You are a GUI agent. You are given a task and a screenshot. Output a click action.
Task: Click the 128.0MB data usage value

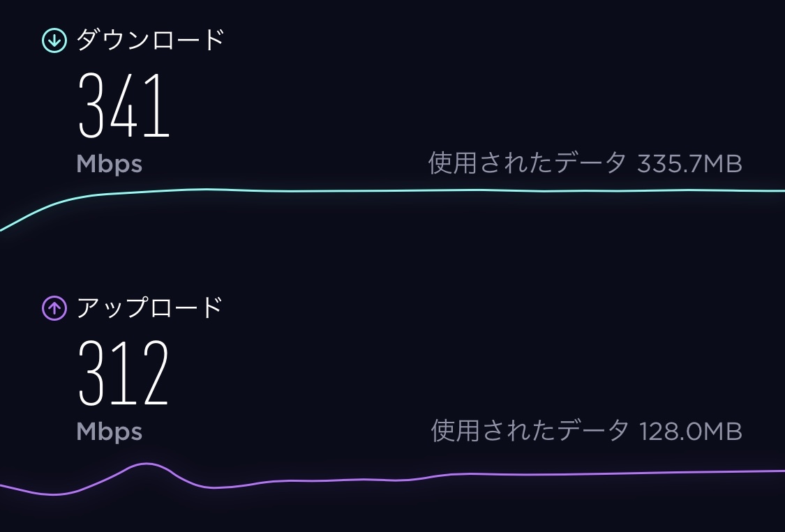tap(690, 431)
